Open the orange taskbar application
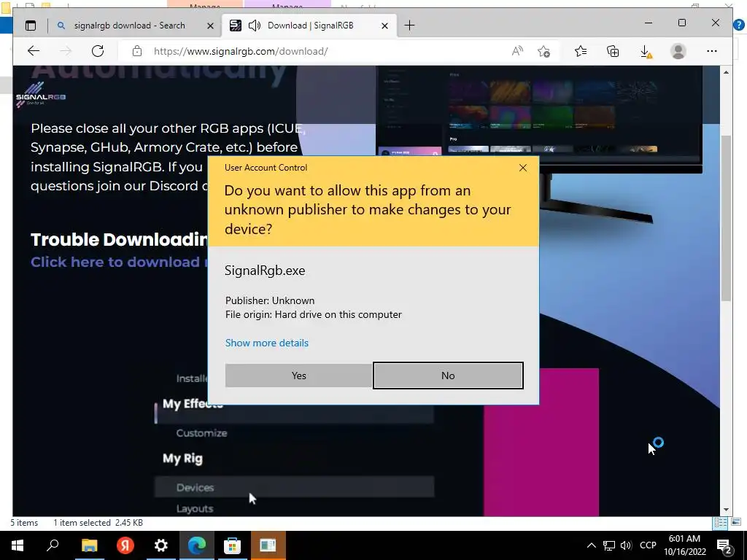 tap(268, 545)
